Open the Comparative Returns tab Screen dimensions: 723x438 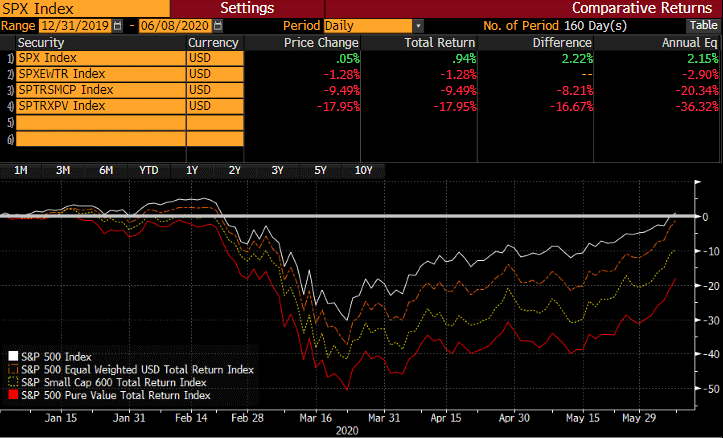[641, 8]
